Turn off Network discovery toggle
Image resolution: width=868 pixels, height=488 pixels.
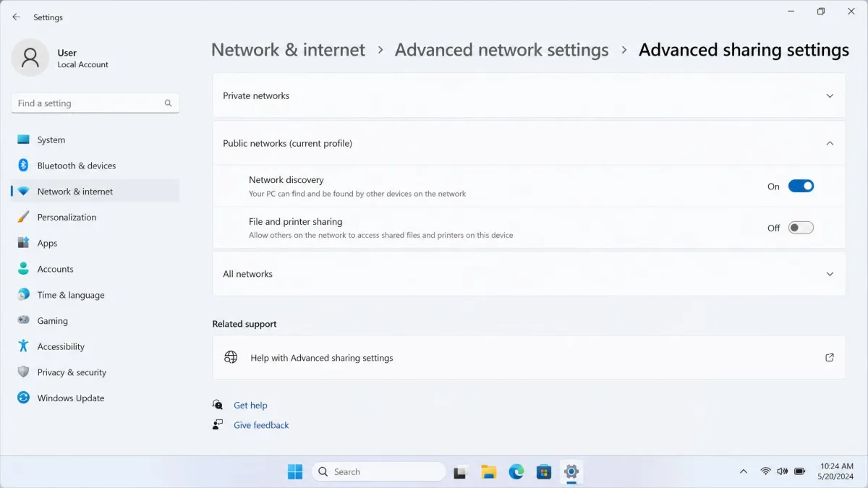[801, 186]
